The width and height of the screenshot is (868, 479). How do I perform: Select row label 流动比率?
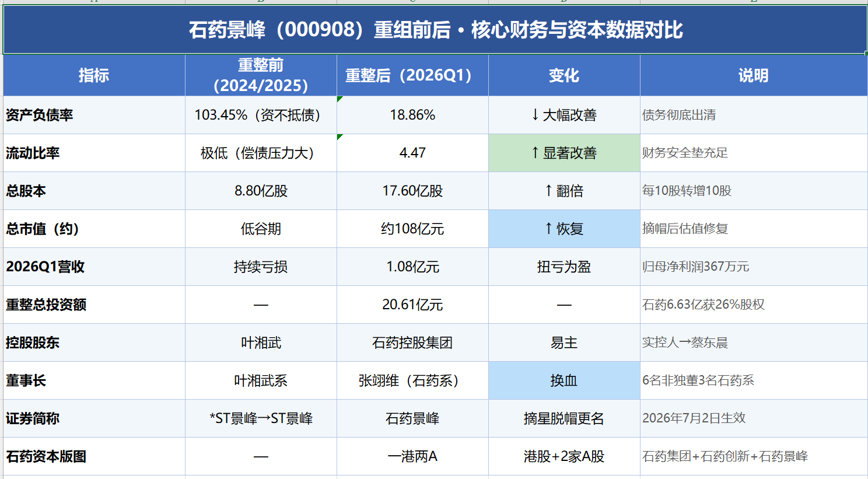click(94, 153)
